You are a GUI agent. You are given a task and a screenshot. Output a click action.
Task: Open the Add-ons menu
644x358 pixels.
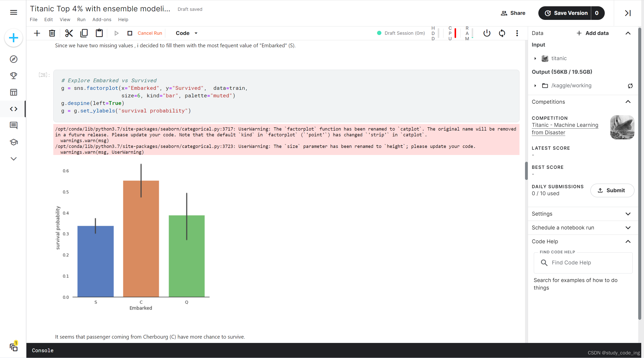coord(102,20)
